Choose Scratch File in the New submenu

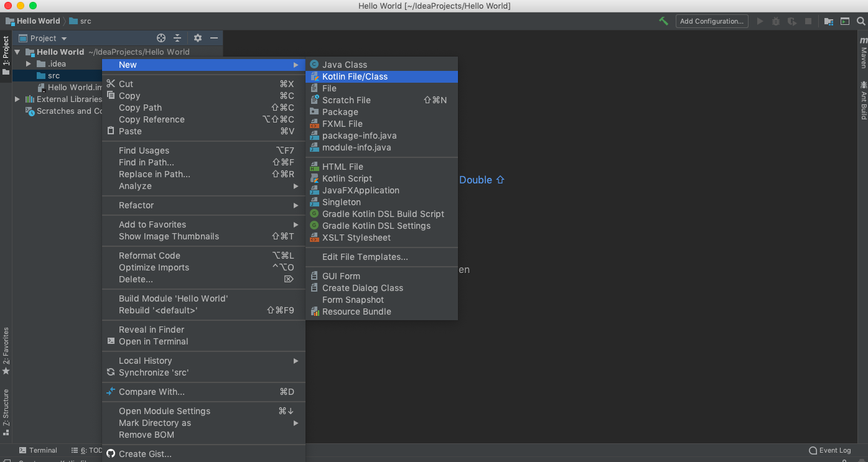pyautogui.click(x=381, y=100)
